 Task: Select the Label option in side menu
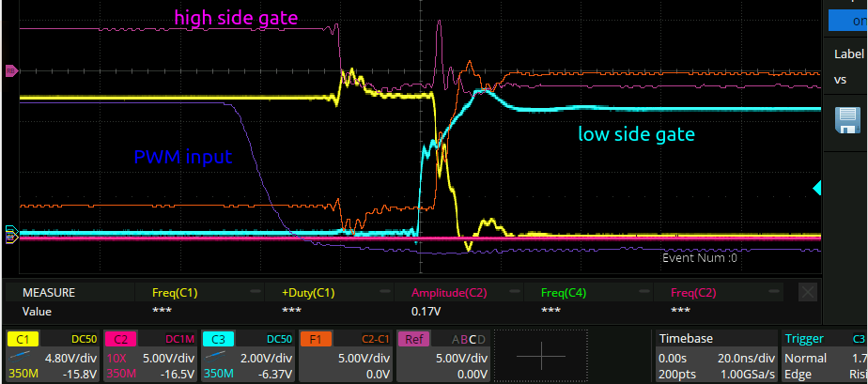pos(846,54)
